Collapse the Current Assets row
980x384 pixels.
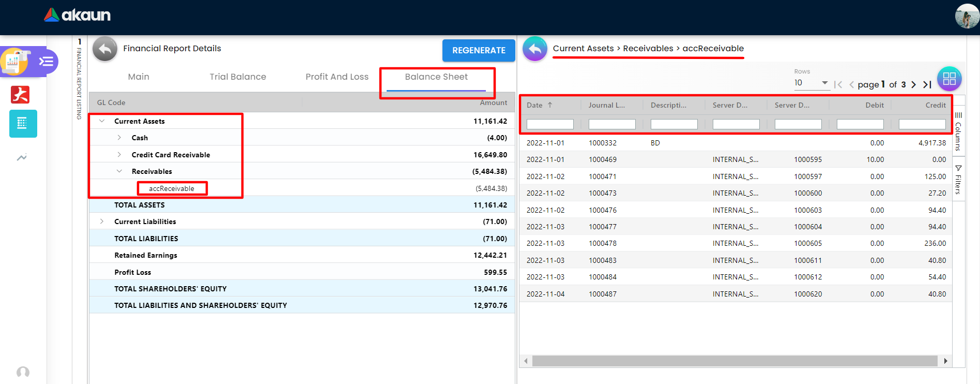[102, 121]
